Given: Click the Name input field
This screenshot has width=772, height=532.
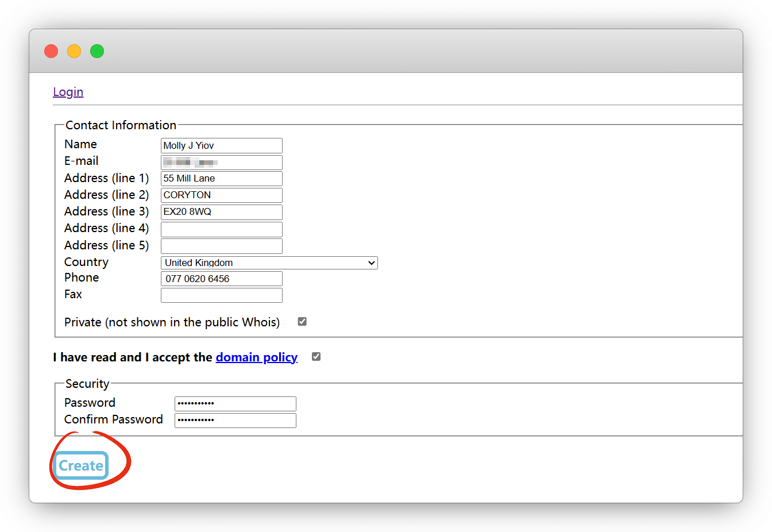Looking at the screenshot, I should (x=221, y=145).
